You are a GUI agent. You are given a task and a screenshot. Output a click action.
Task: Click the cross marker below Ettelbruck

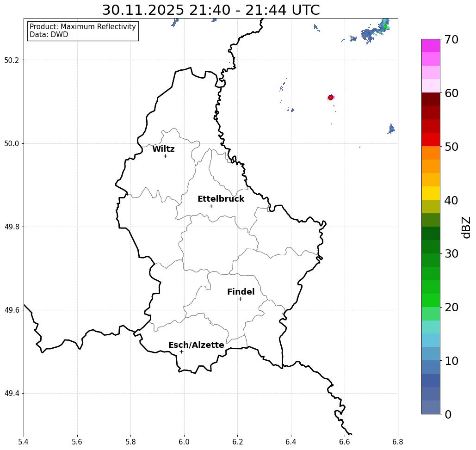click(x=211, y=206)
